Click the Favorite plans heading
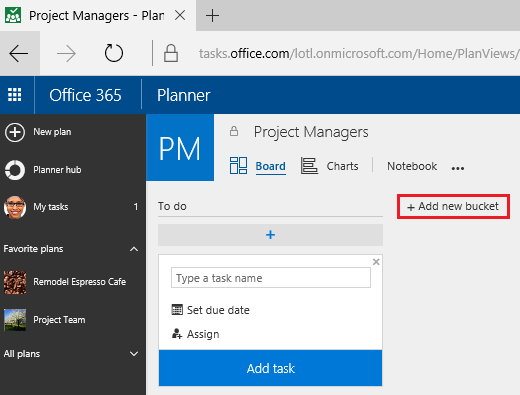Viewport: 520px width, 395px height. 33,249
